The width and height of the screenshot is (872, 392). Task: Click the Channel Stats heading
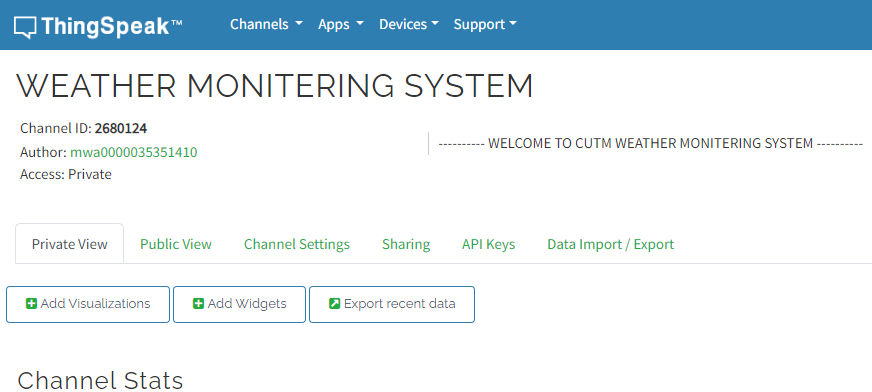click(x=100, y=380)
